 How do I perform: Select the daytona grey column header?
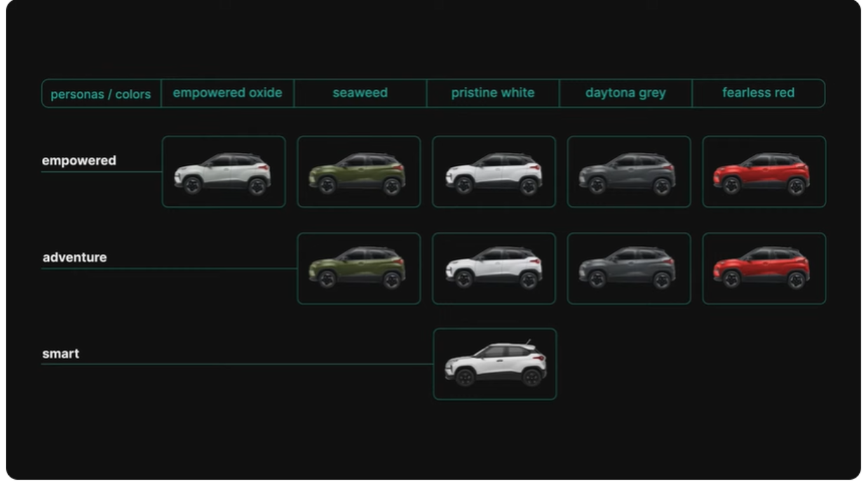[x=625, y=93]
